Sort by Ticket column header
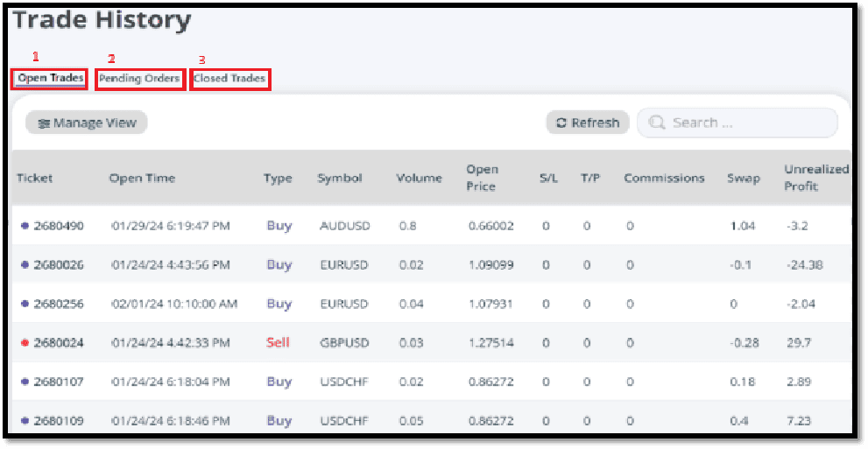The image size is (868, 449). pos(35,178)
